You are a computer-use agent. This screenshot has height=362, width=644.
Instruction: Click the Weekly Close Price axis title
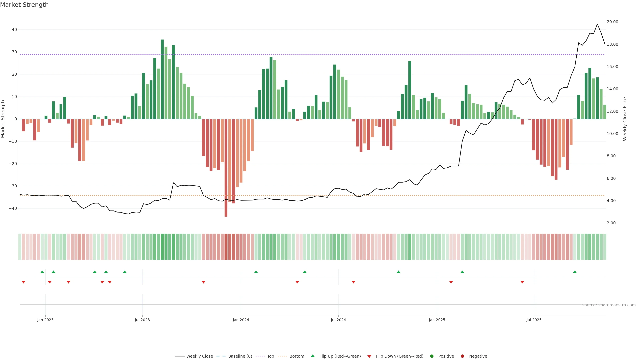pyautogui.click(x=625, y=119)
